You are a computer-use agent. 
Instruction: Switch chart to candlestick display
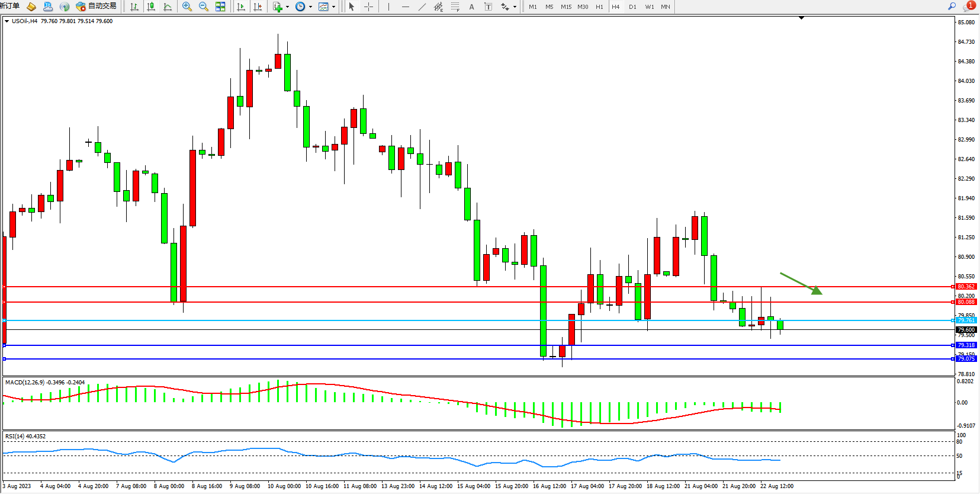tap(151, 7)
